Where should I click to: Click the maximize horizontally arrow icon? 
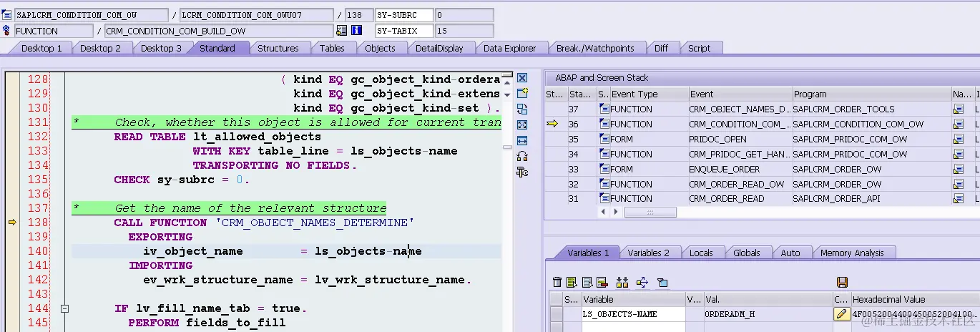tap(522, 140)
